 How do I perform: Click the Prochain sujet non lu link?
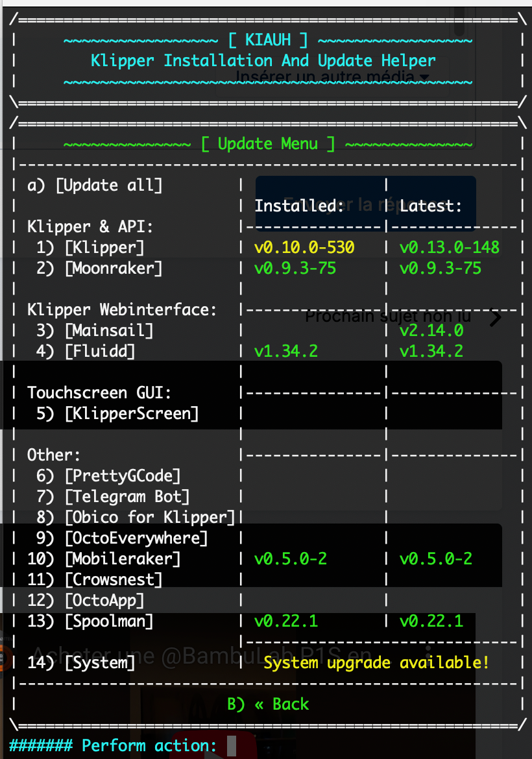[388, 316]
